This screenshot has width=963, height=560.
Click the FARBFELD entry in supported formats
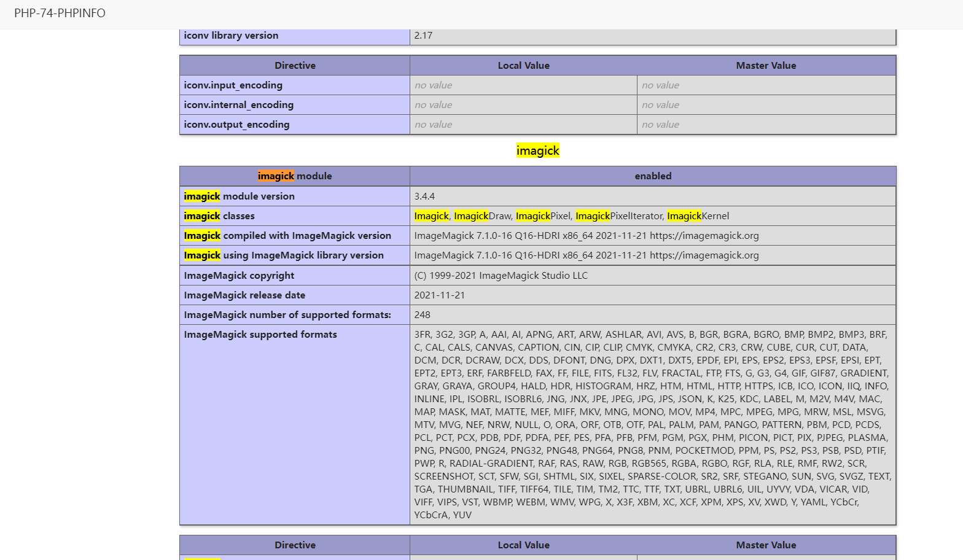point(509,373)
